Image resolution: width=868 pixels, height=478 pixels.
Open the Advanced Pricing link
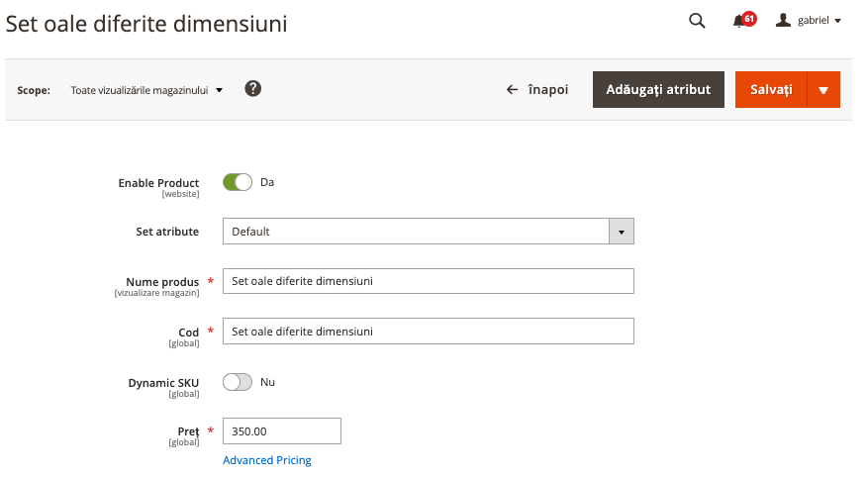[x=267, y=460]
